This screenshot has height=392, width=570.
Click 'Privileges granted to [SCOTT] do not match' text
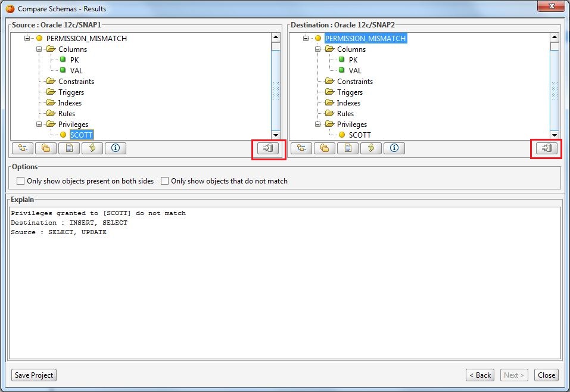coord(98,213)
